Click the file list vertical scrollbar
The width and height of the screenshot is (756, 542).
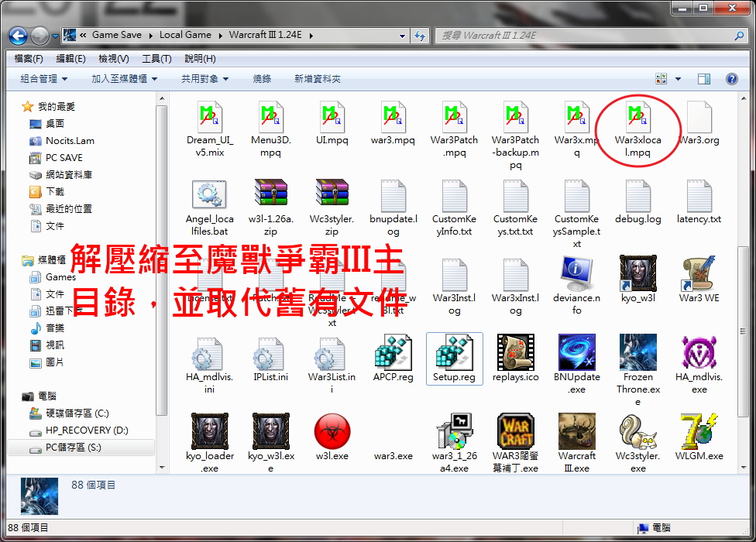point(743,331)
